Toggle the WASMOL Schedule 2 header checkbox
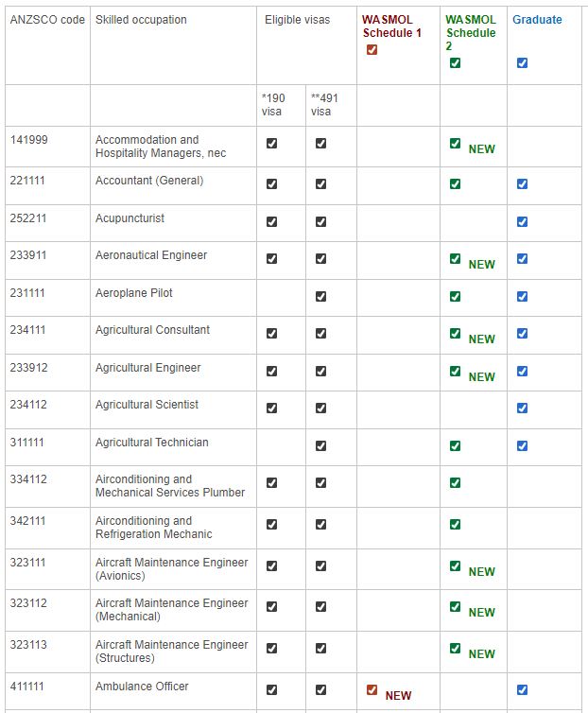This screenshot has height=713, width=588. 455,63
